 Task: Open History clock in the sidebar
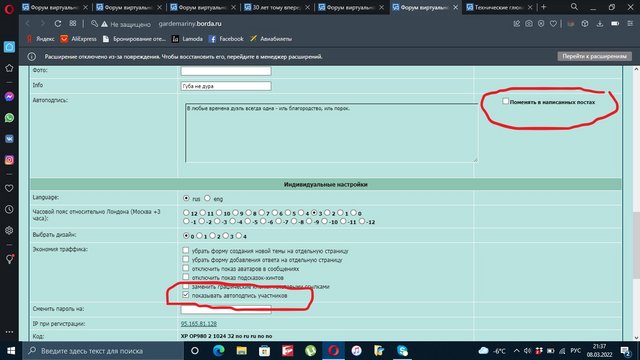click(9, 209)
